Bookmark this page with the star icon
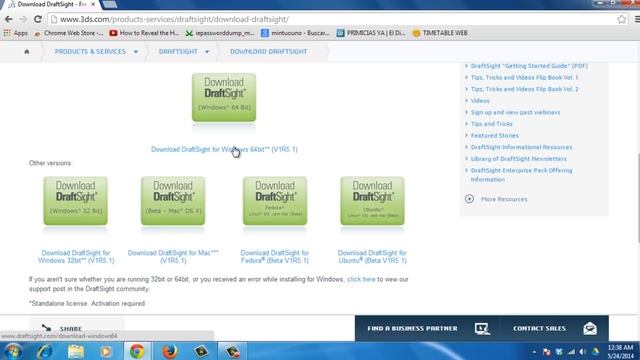640x360 pixels. 621,19
